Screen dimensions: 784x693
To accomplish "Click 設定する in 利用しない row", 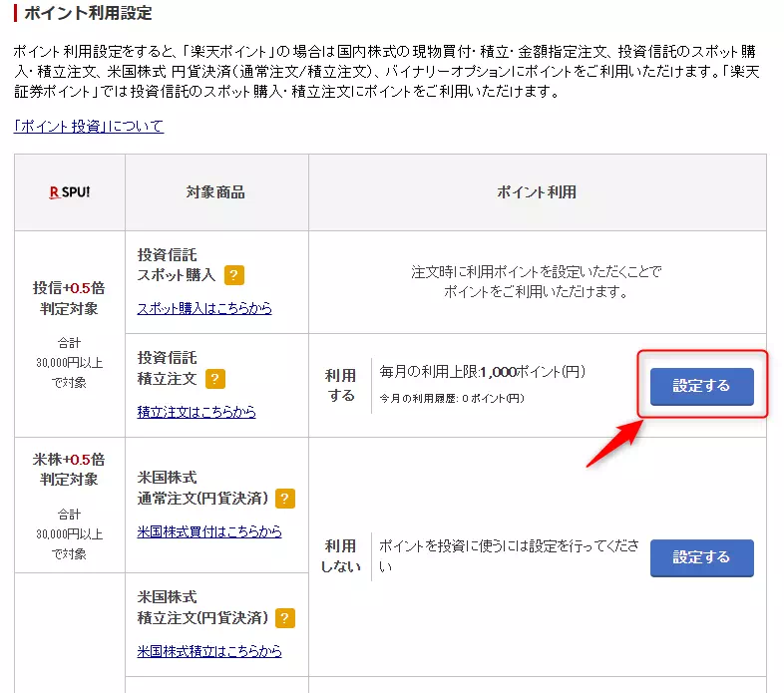I will pyautogui.click(x=702, y=557).
